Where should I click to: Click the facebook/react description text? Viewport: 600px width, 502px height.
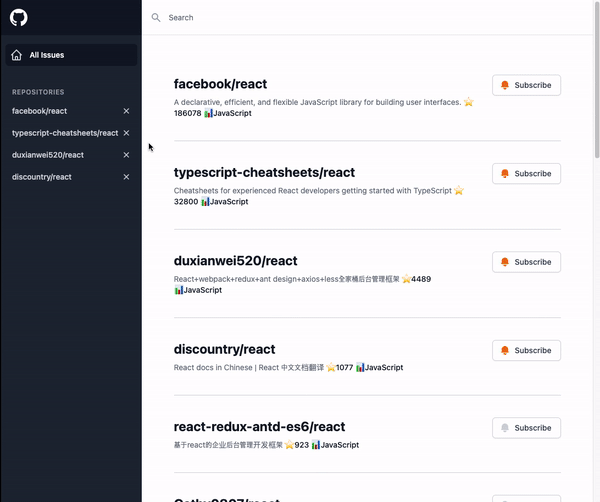317,102
